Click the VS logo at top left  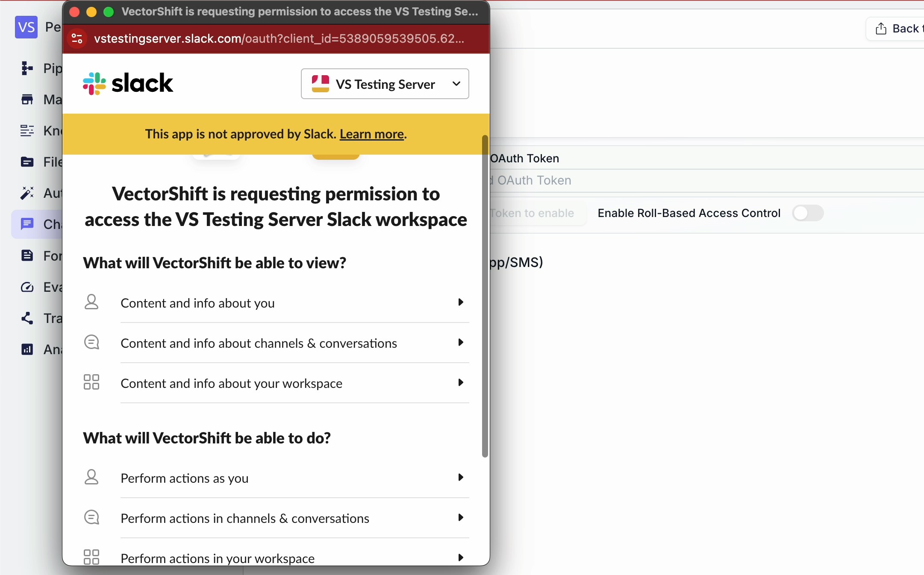click(x=25, y=27)
